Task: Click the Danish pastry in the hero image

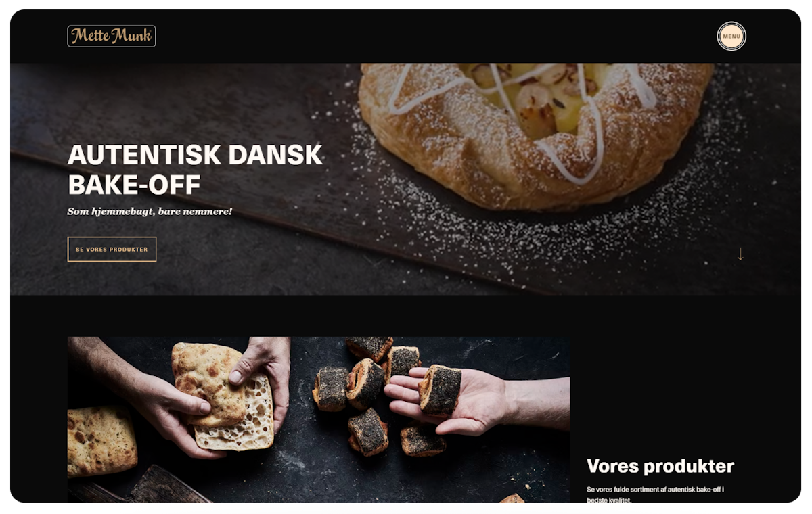Action: tap(535, 132)
